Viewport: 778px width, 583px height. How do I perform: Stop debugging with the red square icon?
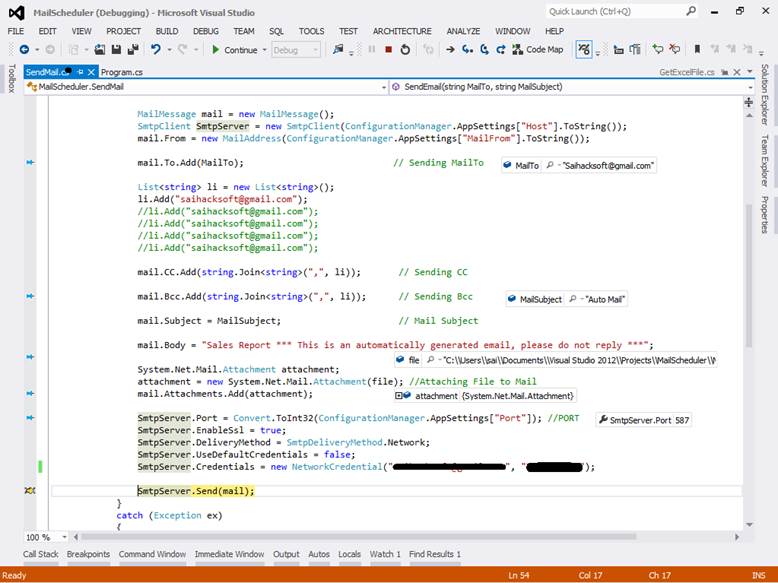388,49
